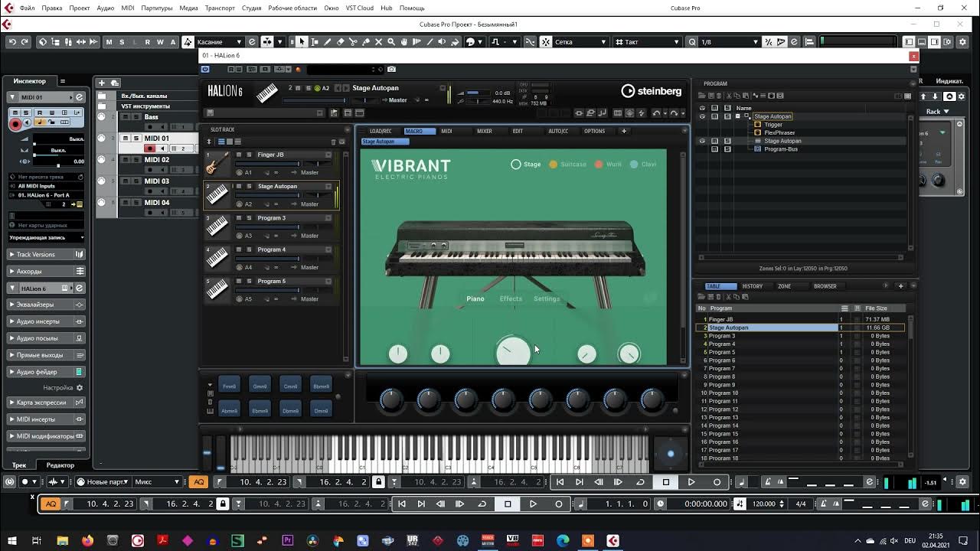This screenshot has height=551, width=980.
Task: Enable record on MIDI 01 track
Action: coord(151,148)
